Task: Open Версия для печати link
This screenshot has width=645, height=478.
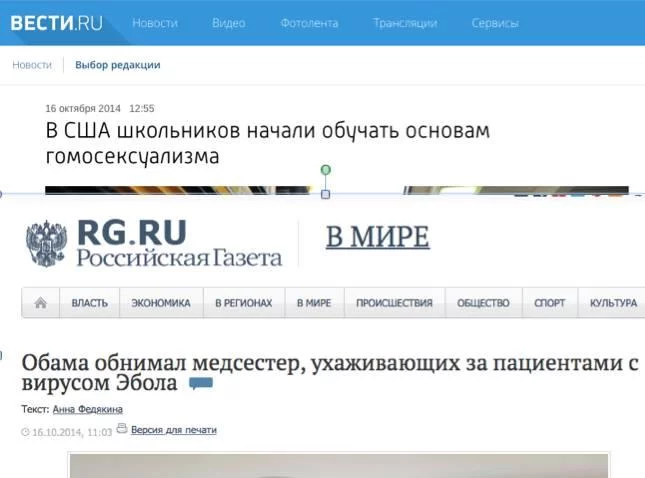Action: [x=174, y=430]
